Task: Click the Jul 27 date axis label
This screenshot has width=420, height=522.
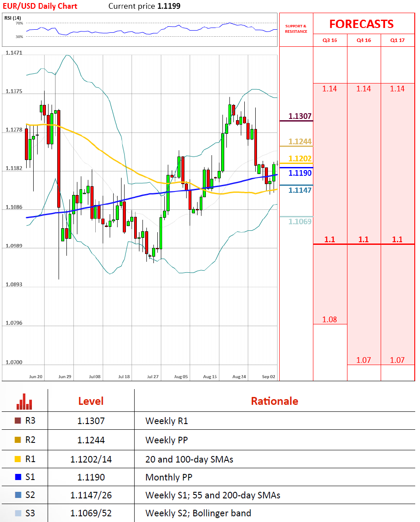Action: (x=153, y=376)
